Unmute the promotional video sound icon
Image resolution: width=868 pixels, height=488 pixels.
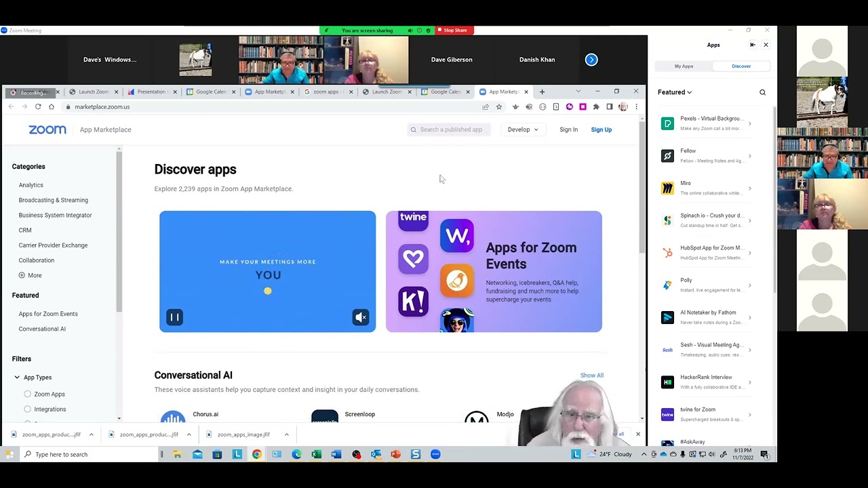point(361,317)
